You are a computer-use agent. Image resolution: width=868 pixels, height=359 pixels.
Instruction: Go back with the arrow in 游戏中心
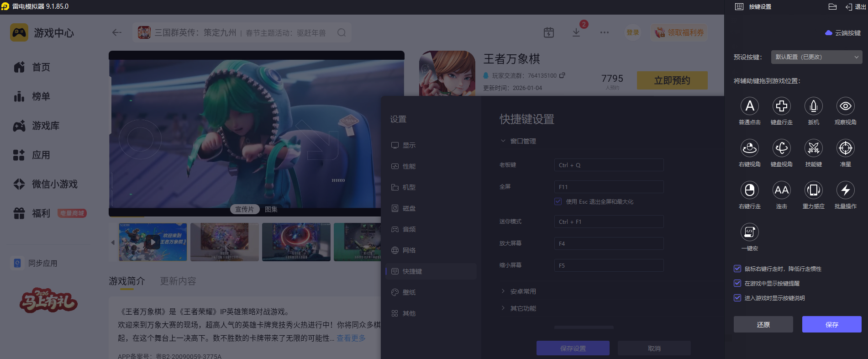pyautogui.click(x=117, y=32)
